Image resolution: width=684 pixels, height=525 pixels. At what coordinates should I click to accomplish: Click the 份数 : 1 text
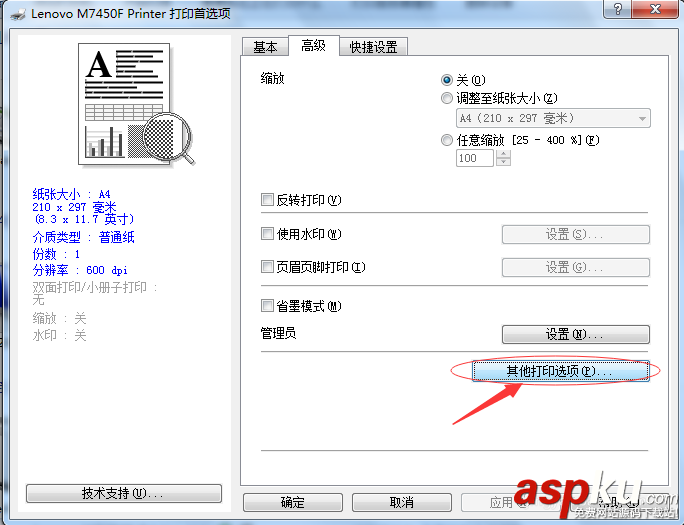pos(56,254)
